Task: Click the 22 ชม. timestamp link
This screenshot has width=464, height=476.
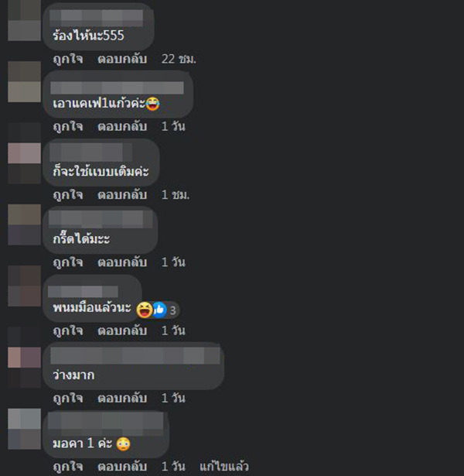Action: coord(179,59)
